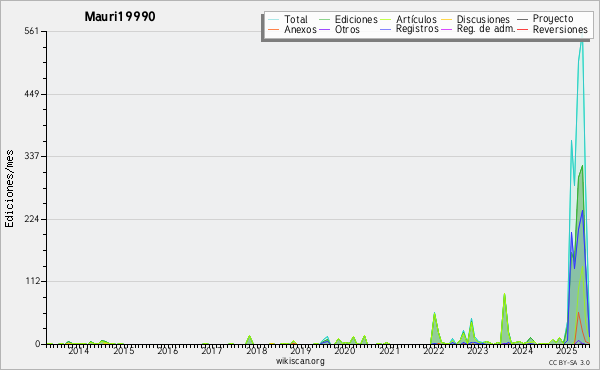The width and height of the screenshot is (600, 370).
Task: Click the gray Proyecto line swatch
Action: coord(522,19)
